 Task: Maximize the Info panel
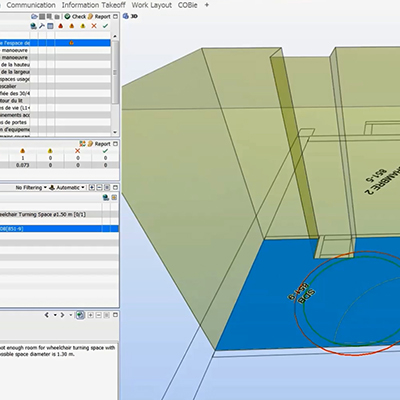pos(115,315)
